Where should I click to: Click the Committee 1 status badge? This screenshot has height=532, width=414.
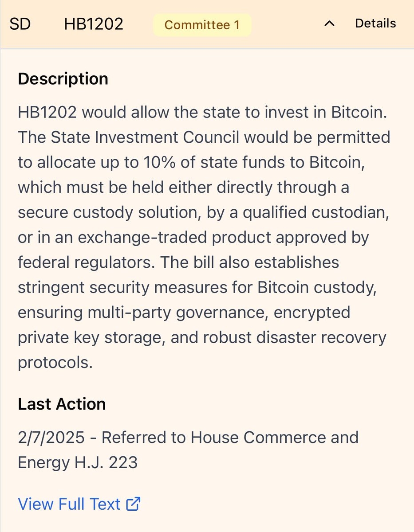[x=202, y=25]
